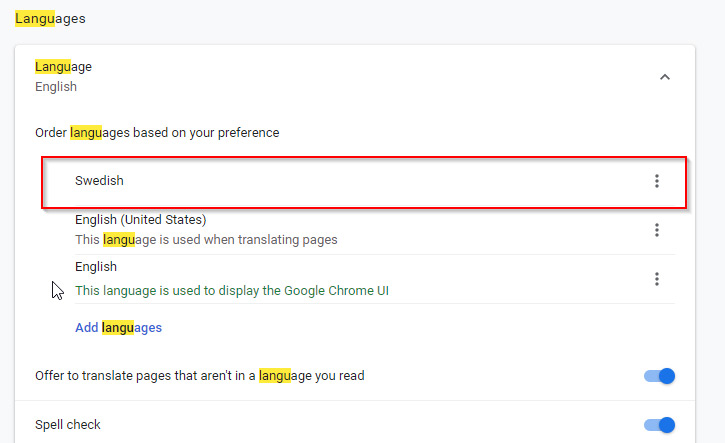Click the Language section title
725x443 pixels.
(63, 67)
